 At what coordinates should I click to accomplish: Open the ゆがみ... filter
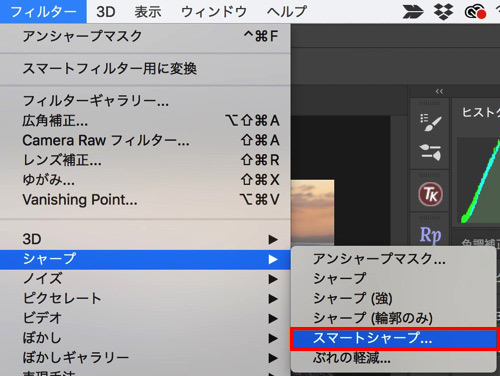point(145,180)
